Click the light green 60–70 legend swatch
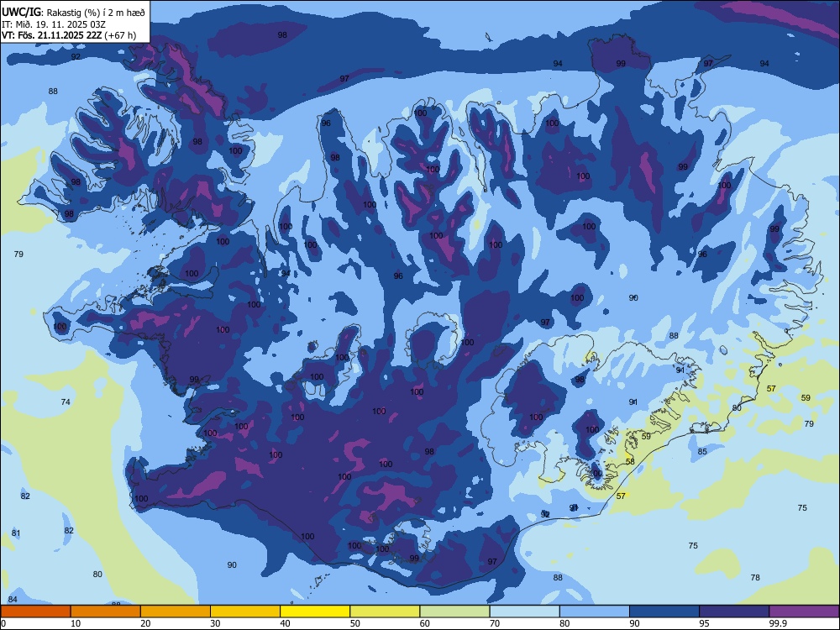The height and width of the screenshot is (630, 840). (454, 612)
